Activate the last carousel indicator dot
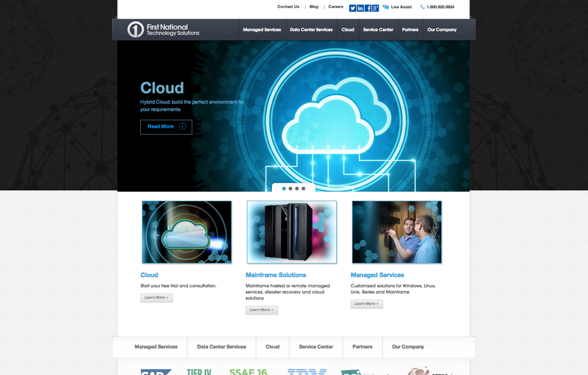Viewport: 588px width, 375px height. point(303,189)
